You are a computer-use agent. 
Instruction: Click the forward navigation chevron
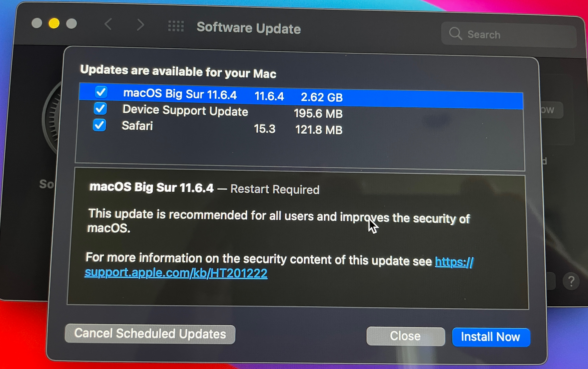point(140,25)
